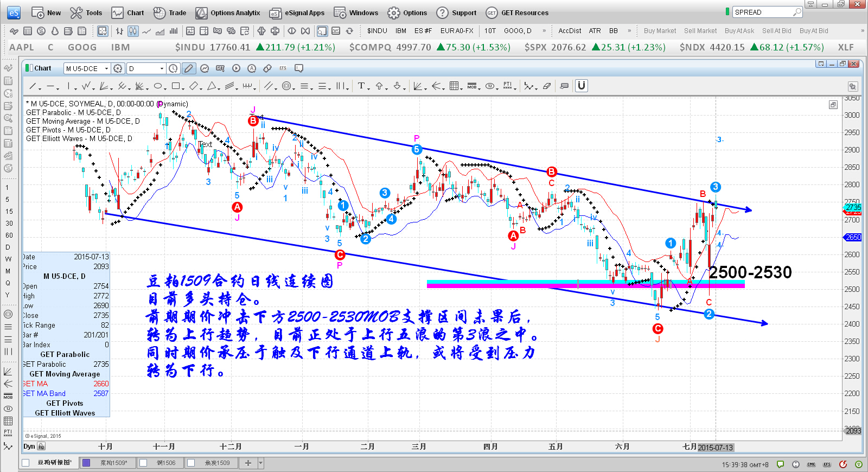The width and height of the screenshot is (868, 472).
Task: Open the EFS studies icon
Action: [283, 68]
